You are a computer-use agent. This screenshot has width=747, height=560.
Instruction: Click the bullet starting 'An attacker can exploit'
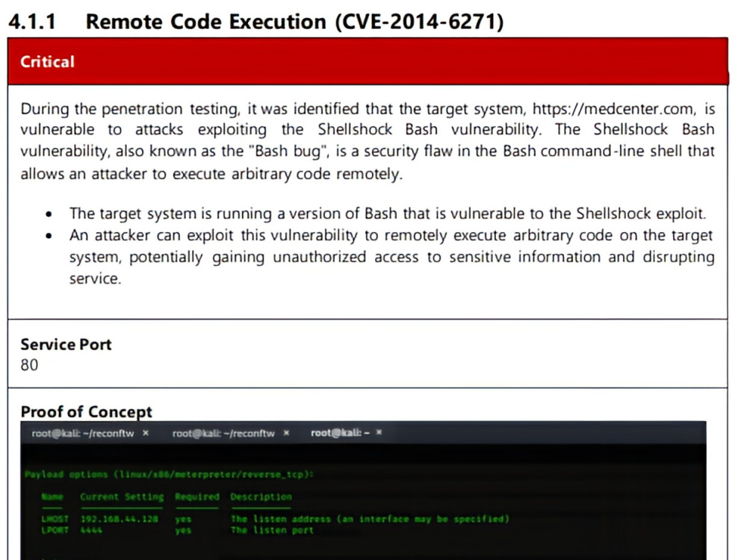tap(391, 257)
